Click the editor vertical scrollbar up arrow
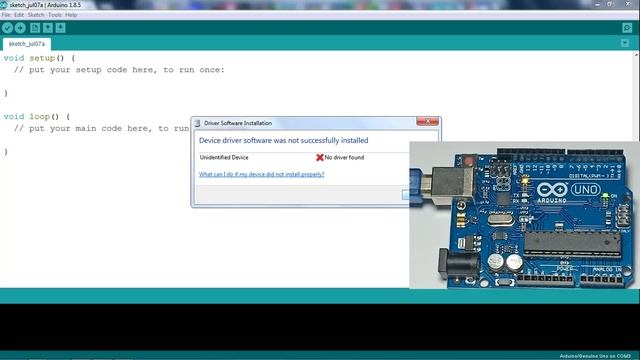640x360 pixels. click(637, 54)
